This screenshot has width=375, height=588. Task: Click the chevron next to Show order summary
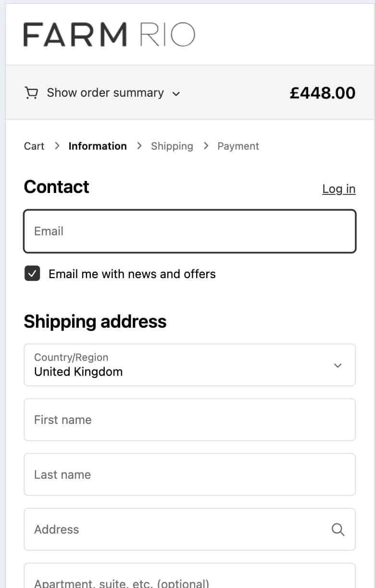pos(176,94)
